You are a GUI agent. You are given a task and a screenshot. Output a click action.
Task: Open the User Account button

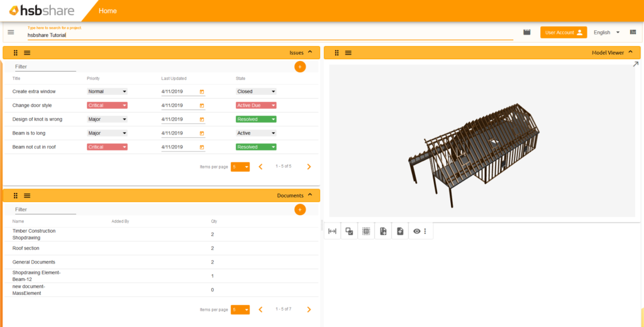563,33
